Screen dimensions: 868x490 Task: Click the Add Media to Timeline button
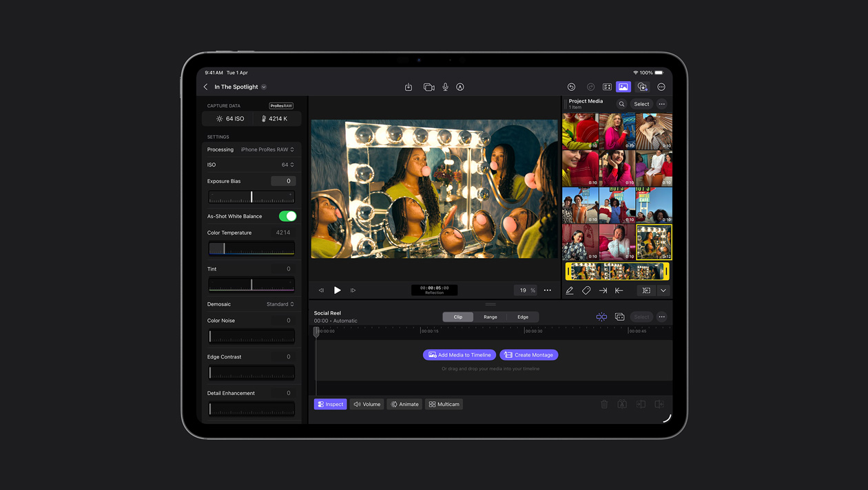point(459,354)
